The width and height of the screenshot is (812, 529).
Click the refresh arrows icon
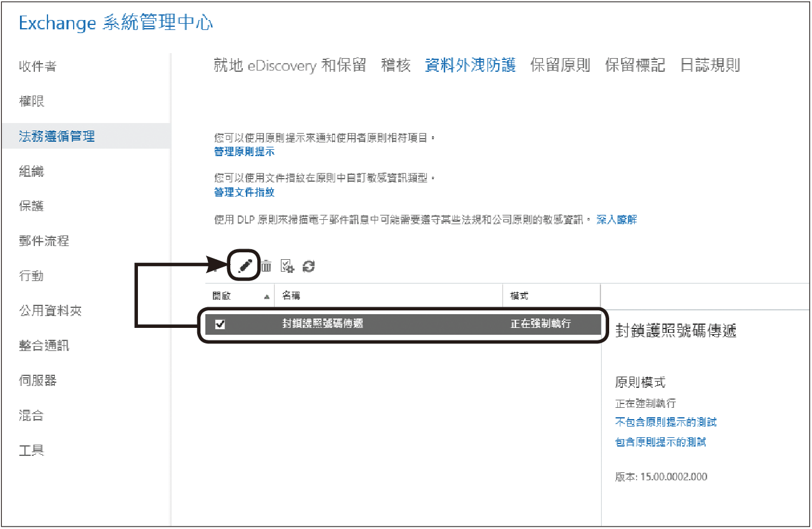click(308, 267)
